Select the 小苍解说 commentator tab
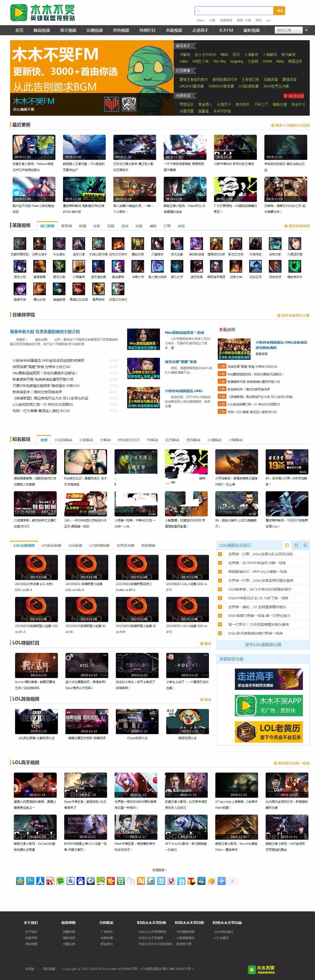 [x=86, y=440]
